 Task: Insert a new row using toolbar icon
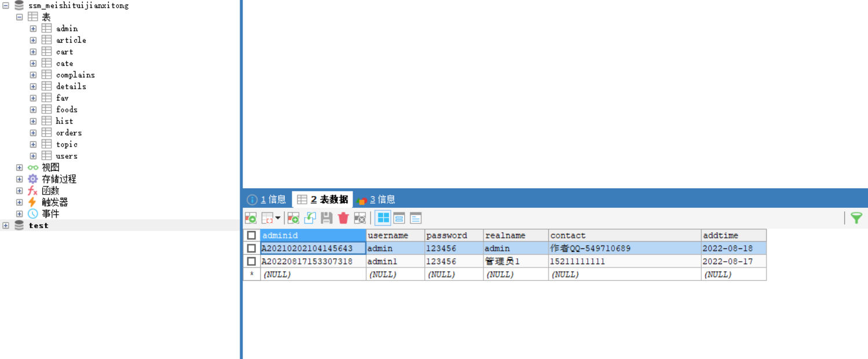(x=293, y=218)
